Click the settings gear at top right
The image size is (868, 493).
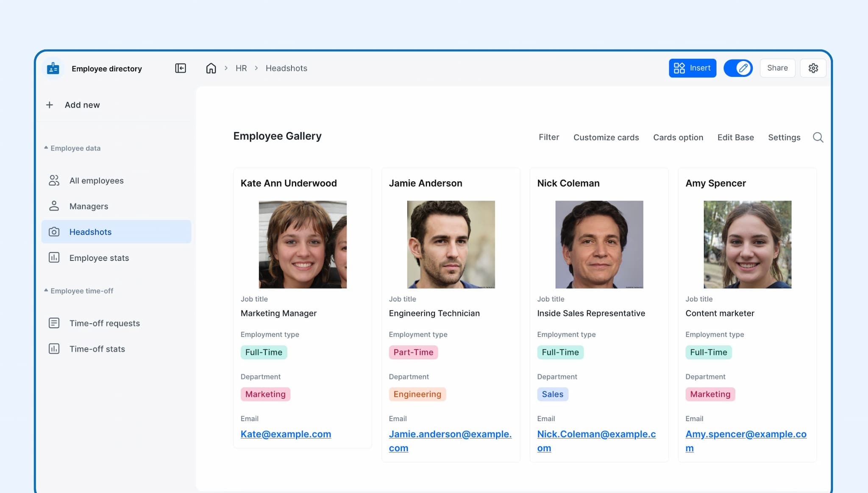813,68
